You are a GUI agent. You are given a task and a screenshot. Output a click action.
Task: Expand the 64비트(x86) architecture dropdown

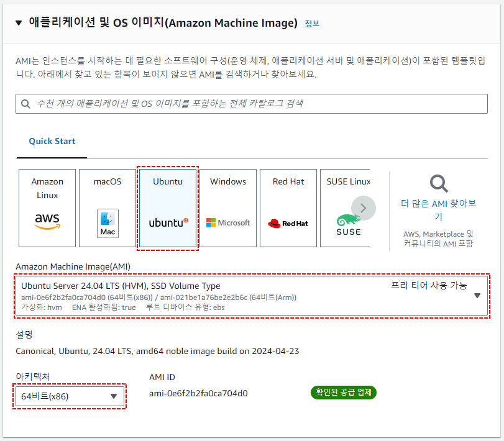70,396
